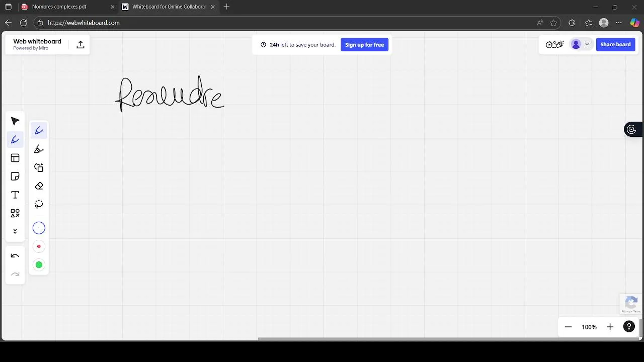This screenshot has height=362, width=644.
Task: Select the eraser tool
Action: [39, 186]
